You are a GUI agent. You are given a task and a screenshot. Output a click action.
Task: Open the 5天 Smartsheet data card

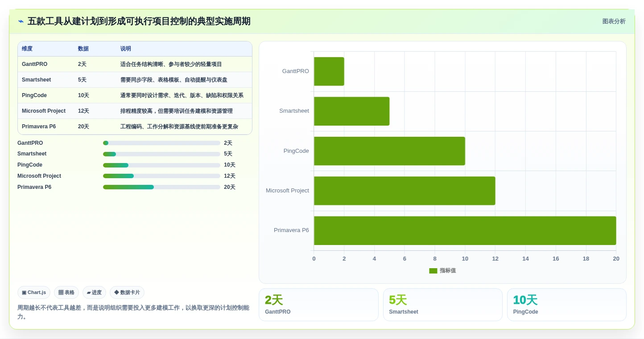pos(442,305)
